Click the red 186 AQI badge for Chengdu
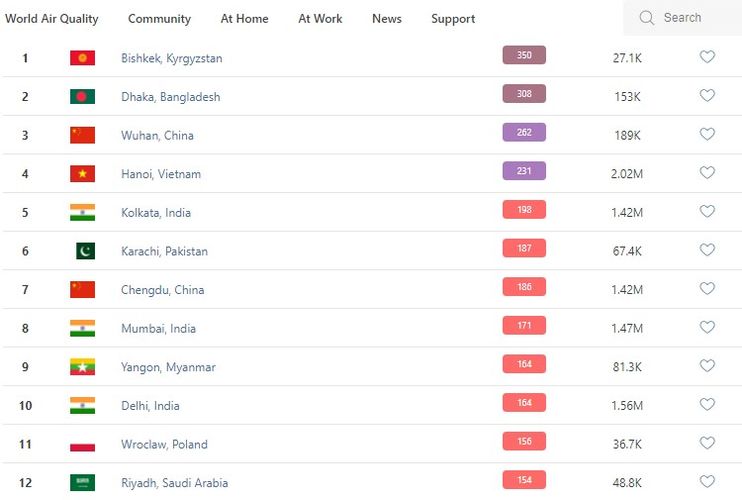 (x=524, y=287)
